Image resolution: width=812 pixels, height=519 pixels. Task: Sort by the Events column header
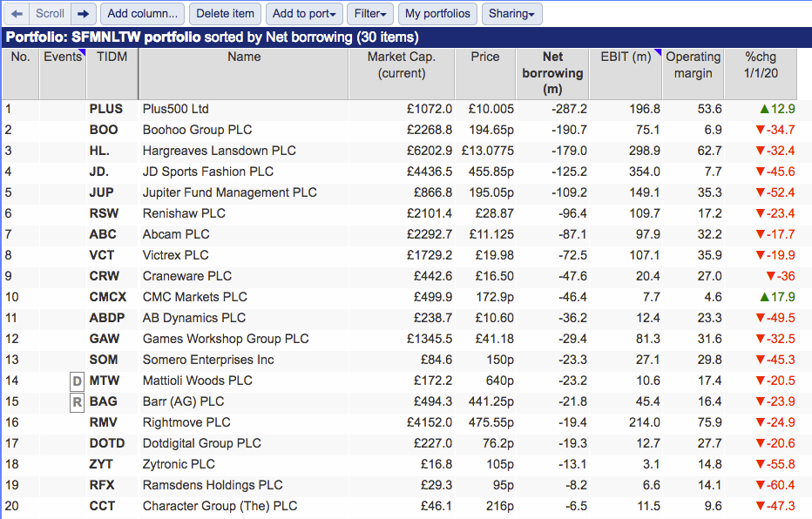[63, 73]
